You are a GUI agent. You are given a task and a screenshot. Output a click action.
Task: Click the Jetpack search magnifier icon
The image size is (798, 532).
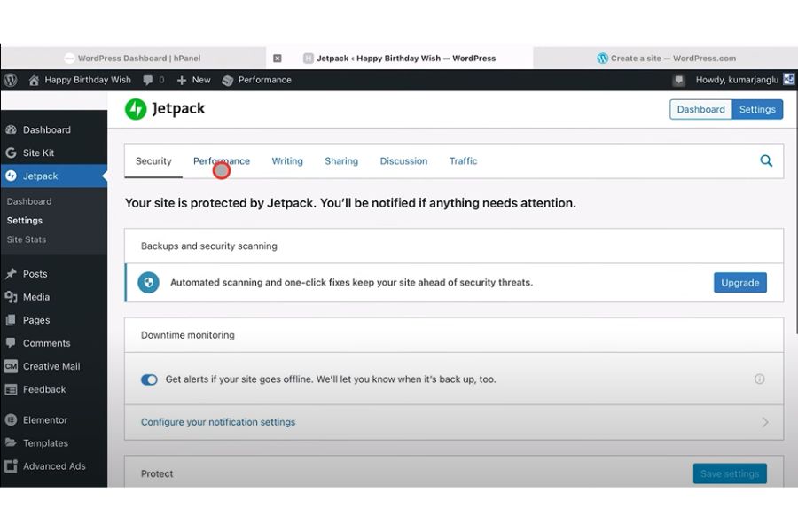click(766, 161)
